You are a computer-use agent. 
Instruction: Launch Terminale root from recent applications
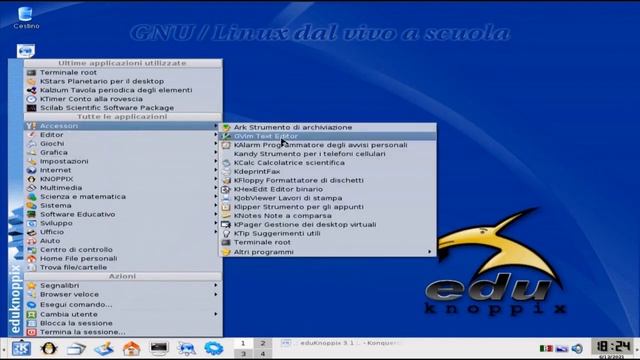pos(123,73)
